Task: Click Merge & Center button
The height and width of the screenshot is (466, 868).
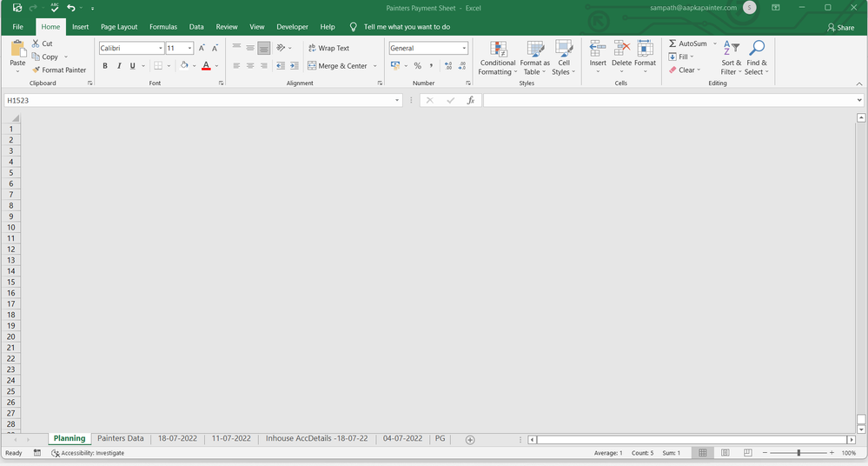Action: tap(338, 65)
